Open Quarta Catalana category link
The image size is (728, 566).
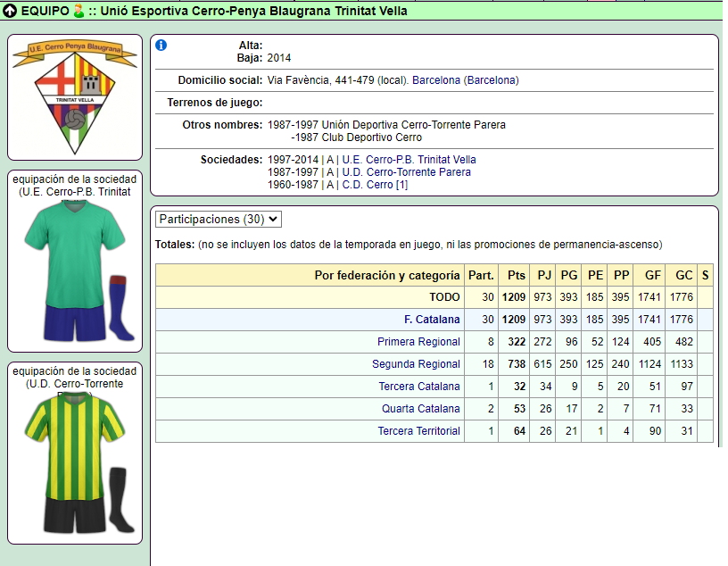point(420,409)
